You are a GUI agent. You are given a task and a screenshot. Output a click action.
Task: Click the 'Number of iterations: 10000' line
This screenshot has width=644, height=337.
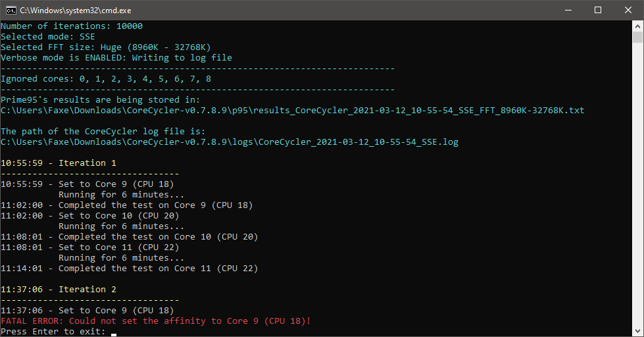(x=72, y=26)
